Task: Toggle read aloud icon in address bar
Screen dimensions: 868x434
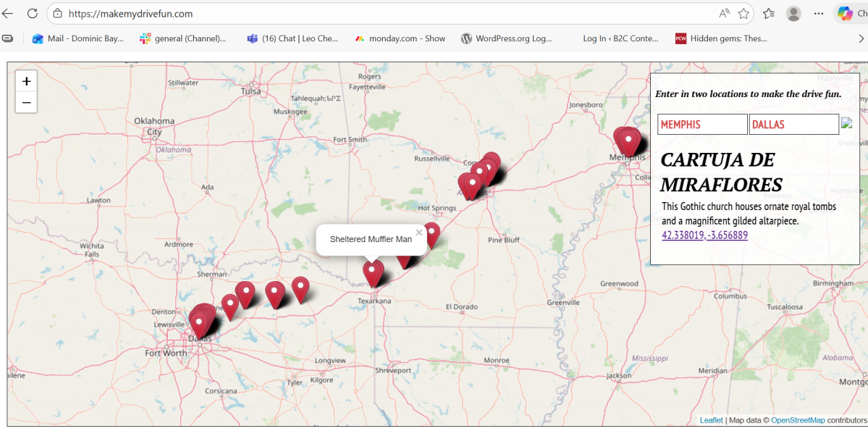Action: click(x=724, y=14)
